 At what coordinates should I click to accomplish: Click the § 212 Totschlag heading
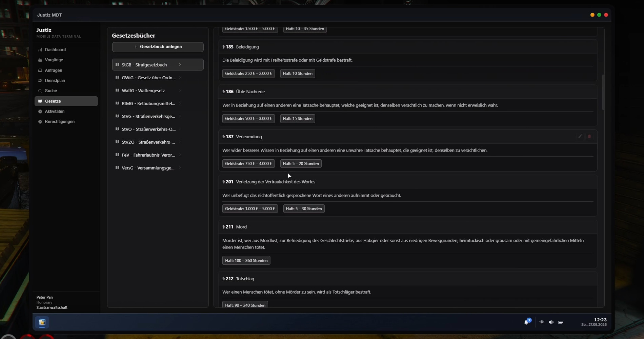238,279
